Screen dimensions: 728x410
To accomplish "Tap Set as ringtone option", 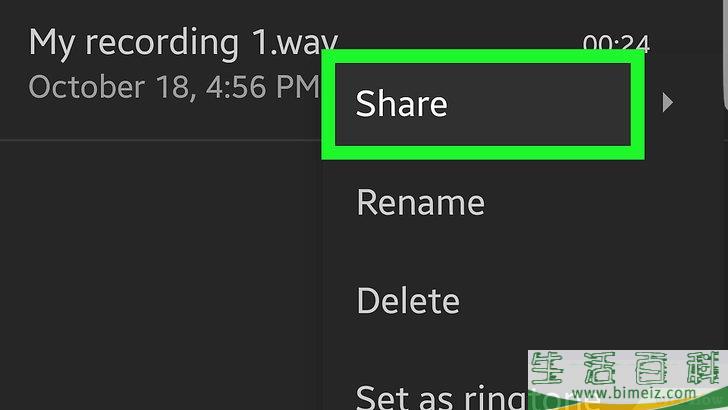I will tap(441, 397).
